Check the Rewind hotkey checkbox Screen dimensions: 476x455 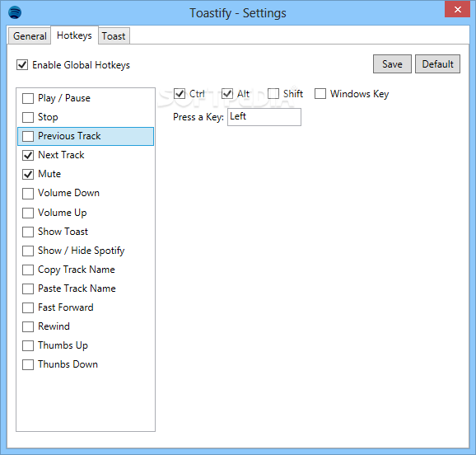(x=28, y=326)
